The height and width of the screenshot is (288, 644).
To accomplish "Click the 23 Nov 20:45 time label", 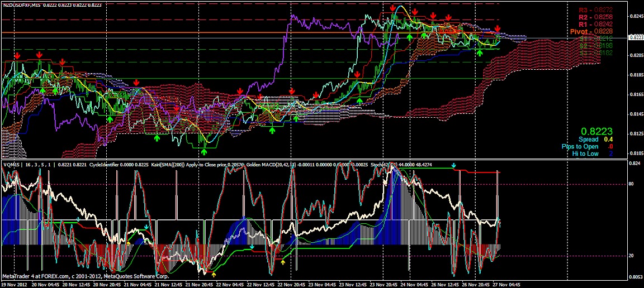I will (383, 284).
